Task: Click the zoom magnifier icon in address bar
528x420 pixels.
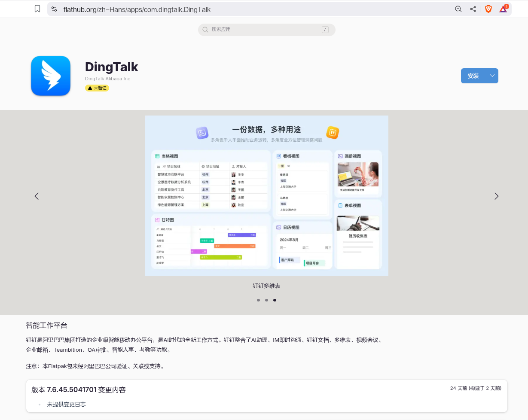Action: tap(458, 9)
